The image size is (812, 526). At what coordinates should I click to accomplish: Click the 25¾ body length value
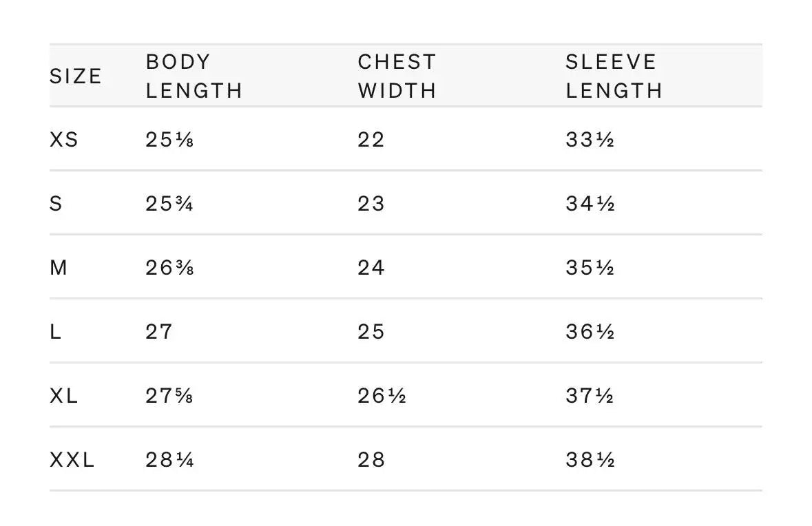[x=169, y=204]
